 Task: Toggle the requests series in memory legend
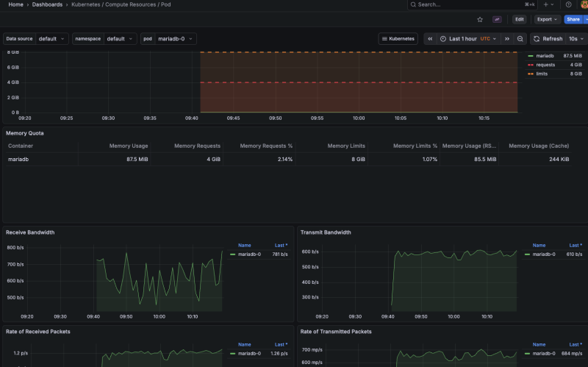pos(545,65)
